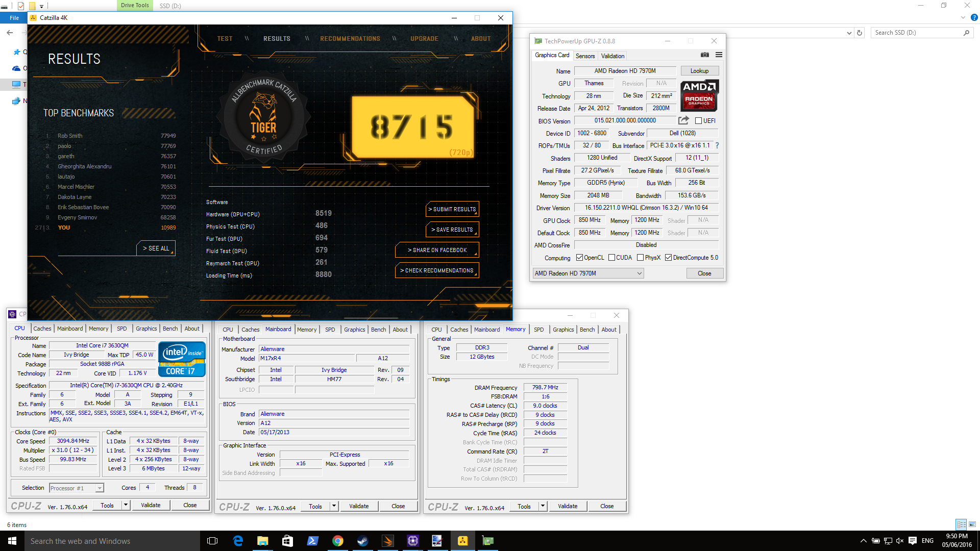Open the Validation tab in GPU-Z
Viewport: 980px width, 551px height.
(x=612, y=56)
